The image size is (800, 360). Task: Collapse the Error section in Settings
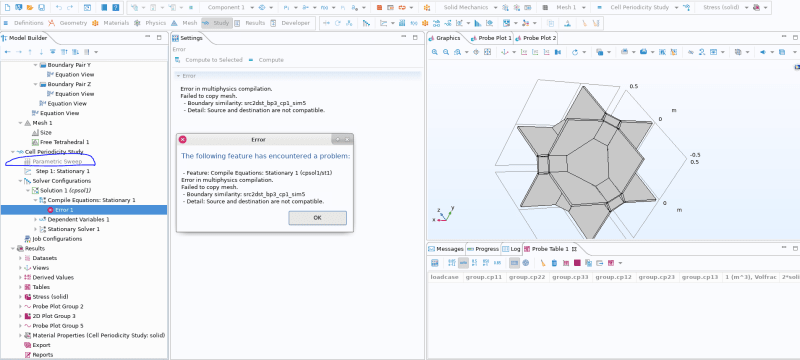[178, 76]
